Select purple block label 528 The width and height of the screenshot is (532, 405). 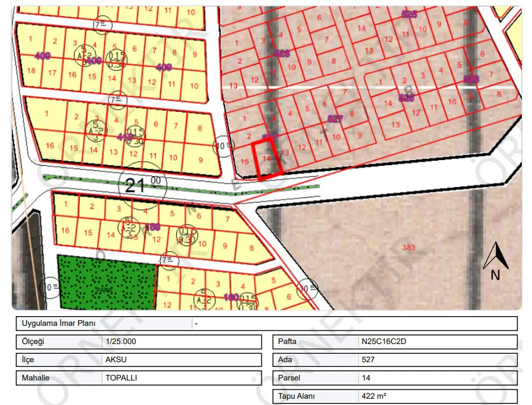282,54
